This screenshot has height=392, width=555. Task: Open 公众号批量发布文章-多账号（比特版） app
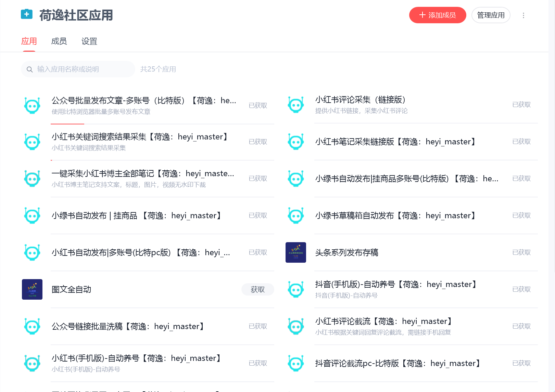click(144, 100)
